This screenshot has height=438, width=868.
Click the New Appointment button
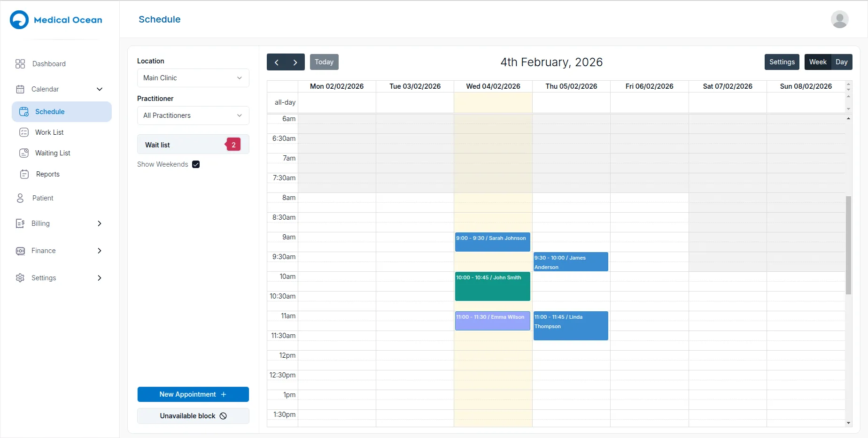[193, 394]
